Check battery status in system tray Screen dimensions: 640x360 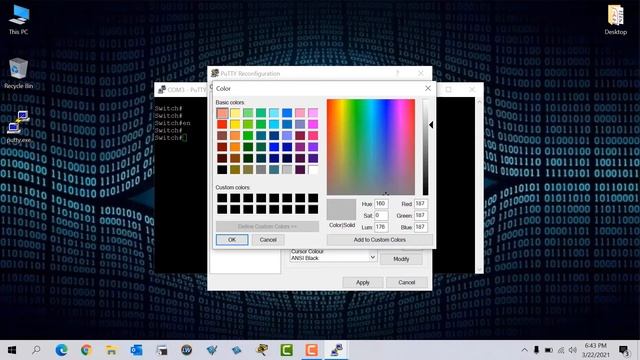(x=549, y=350)
